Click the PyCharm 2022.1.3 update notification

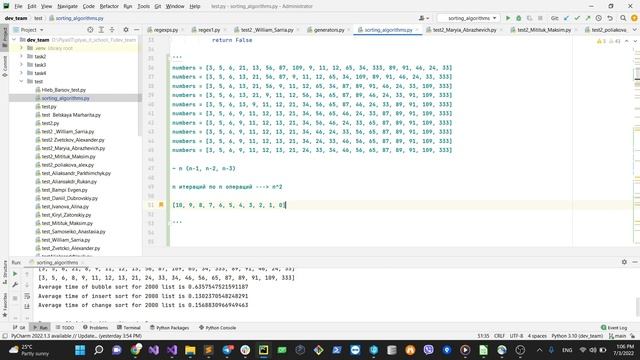click(76, 336)
